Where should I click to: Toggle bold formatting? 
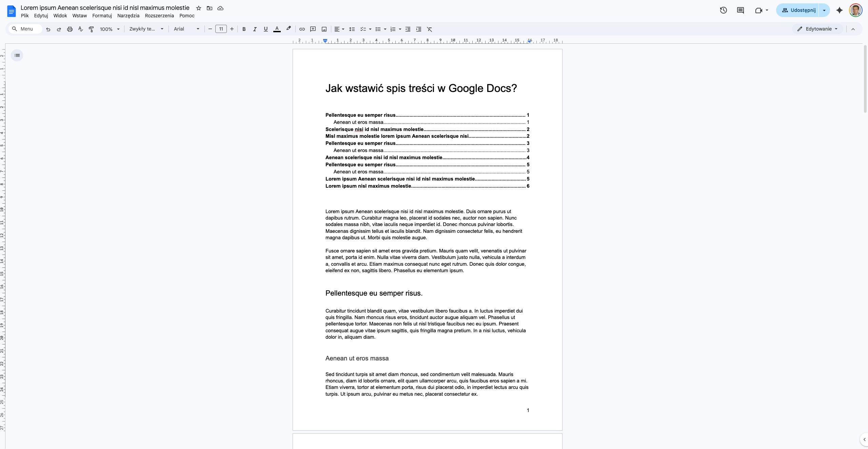point(244,29)
